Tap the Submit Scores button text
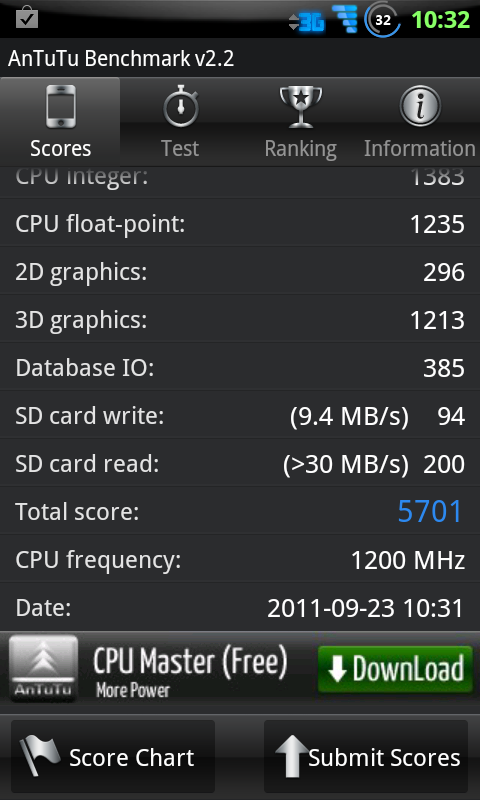The height and width of the screenshot is (800, 480). click(384, 758)
